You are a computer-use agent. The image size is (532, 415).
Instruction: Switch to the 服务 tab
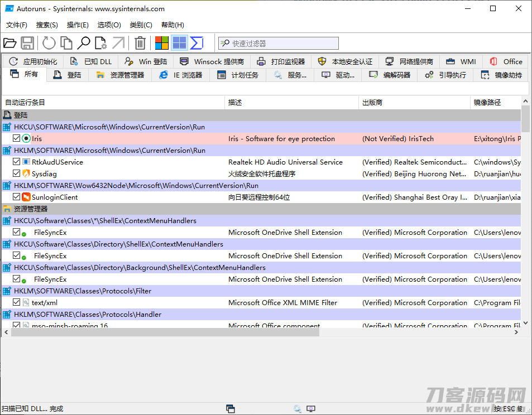point(290,75)
